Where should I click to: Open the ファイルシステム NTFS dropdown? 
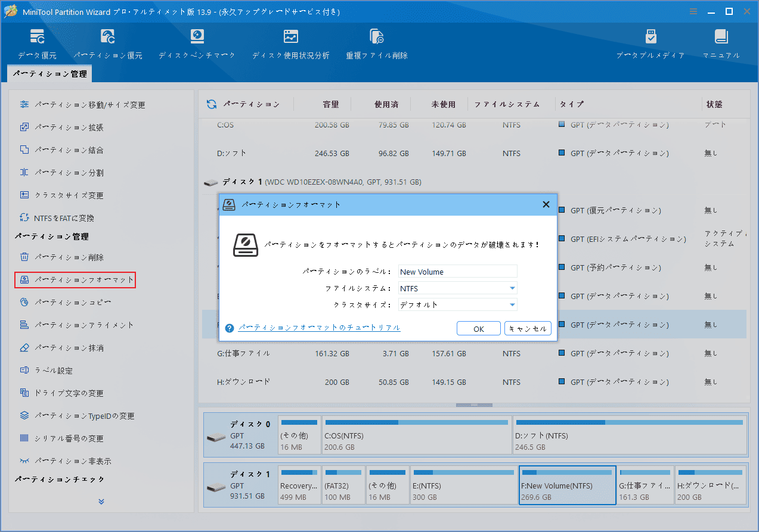(x=457, y=288)
